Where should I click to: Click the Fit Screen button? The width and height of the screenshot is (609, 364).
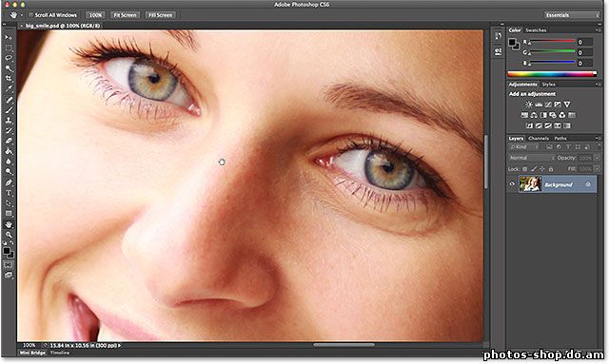pos(125,15)
